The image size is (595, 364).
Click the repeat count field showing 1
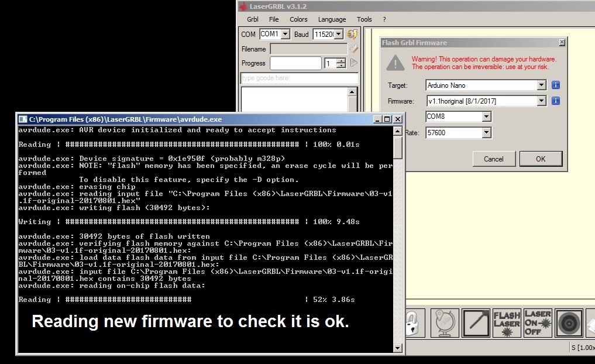tap(331, 63)
